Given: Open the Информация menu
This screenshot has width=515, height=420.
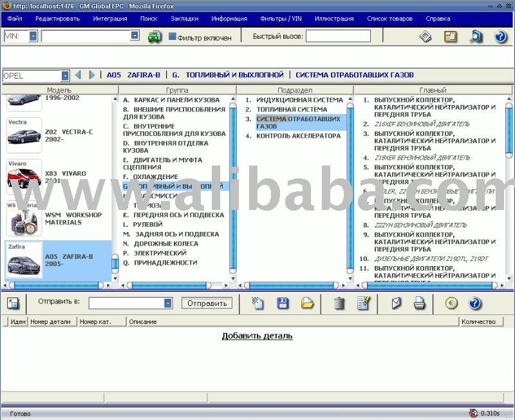Looking at the screenshot, I should click(x=229, y=19).
